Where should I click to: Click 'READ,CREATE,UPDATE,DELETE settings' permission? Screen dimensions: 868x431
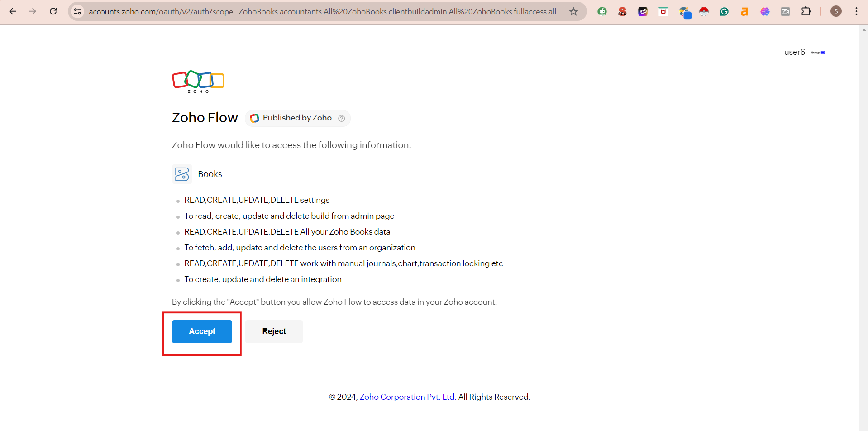[257, 200]
